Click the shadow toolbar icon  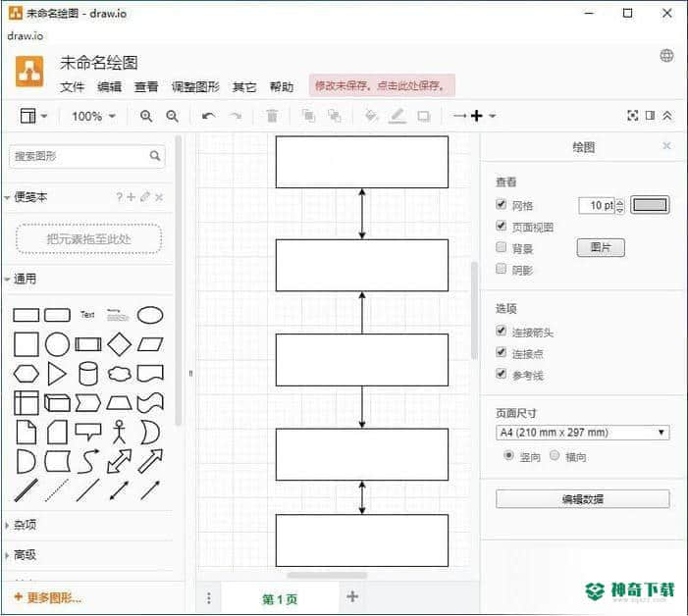pyautogui.click(x=424, y=116)
